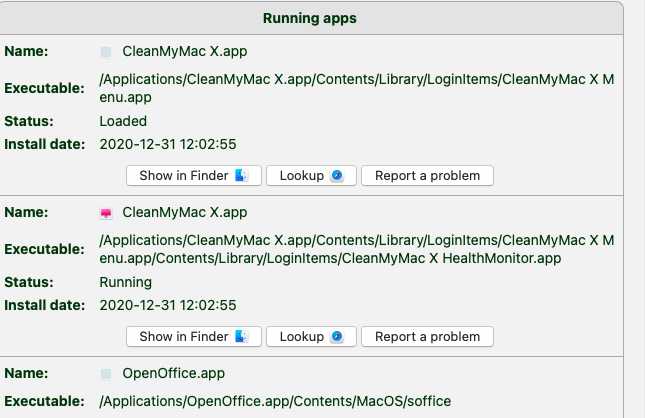Click the generic icon beside the first CleanMyMac X.app name
Image resolution: width=645 pixels, height=418 pixels.
click(x=106, y=51)
